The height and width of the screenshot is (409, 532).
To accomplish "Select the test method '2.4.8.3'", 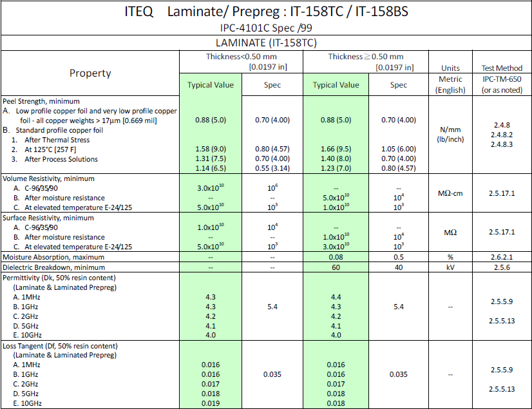I will coord(502,144).
